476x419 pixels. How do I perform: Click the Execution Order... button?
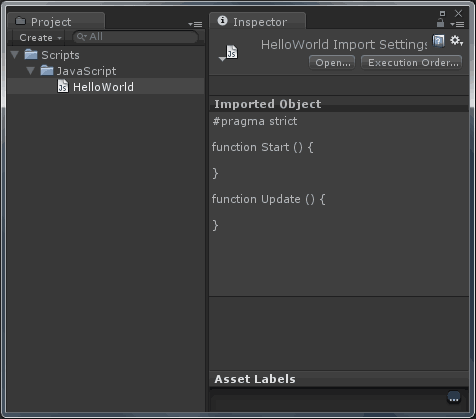(x=412, y=63)
